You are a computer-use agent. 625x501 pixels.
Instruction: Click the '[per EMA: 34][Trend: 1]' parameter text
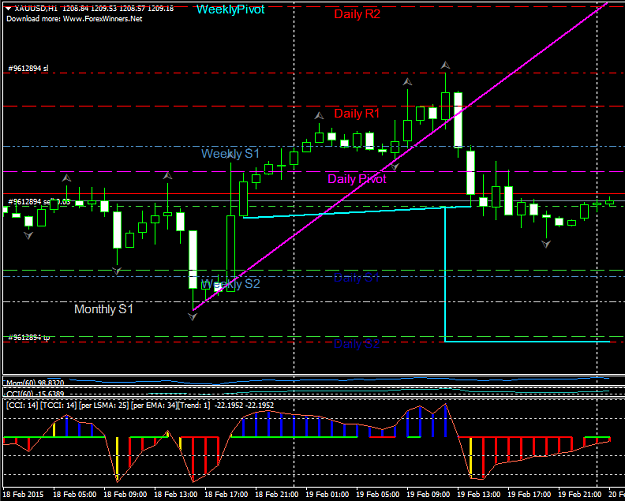[x=170, y=405]
